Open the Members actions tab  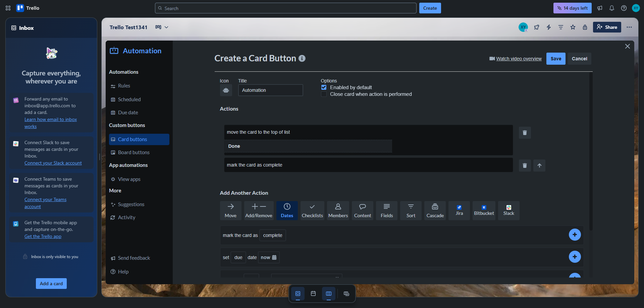[338, 210]
